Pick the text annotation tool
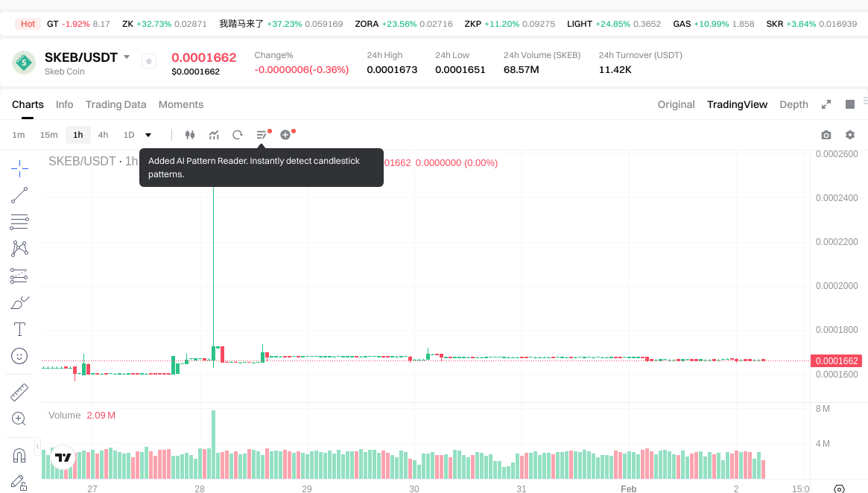Image resolution: width=868 pixels, height=493 pixels. tap(19, 329)
